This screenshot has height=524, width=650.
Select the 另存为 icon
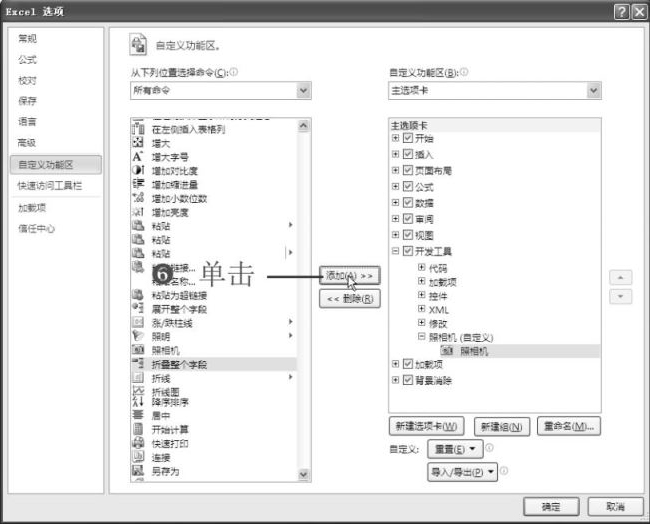(x=138, y=471)
